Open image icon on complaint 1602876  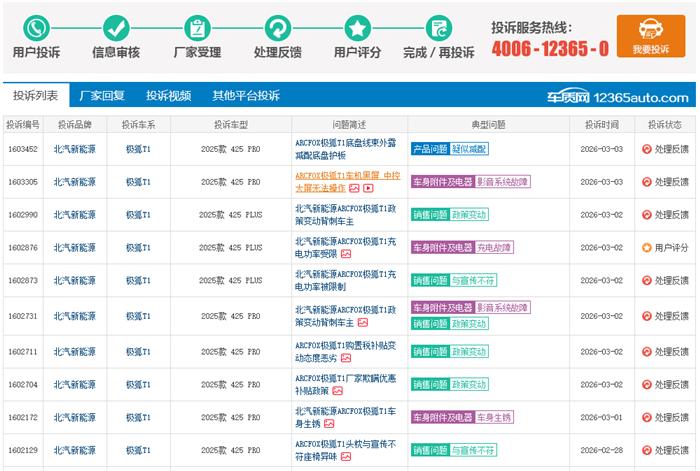coord(345,254)
